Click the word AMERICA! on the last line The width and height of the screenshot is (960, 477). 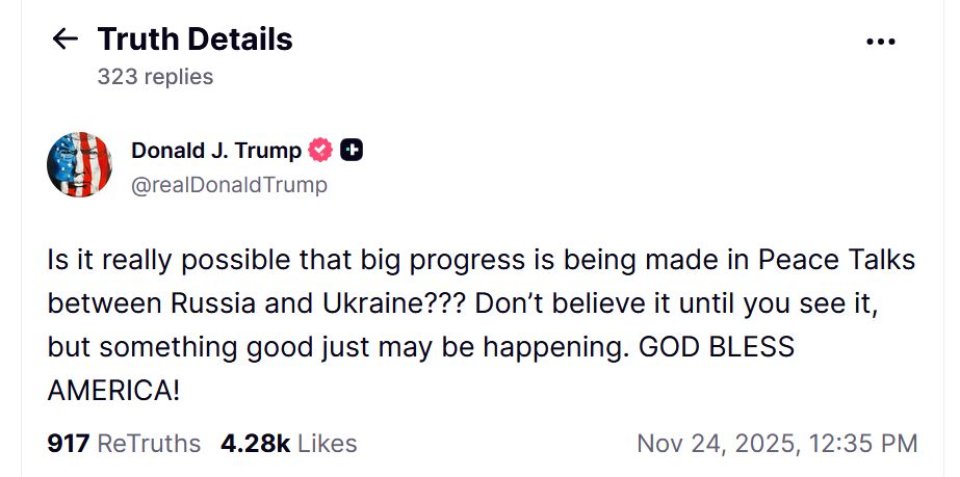point(114,390)
